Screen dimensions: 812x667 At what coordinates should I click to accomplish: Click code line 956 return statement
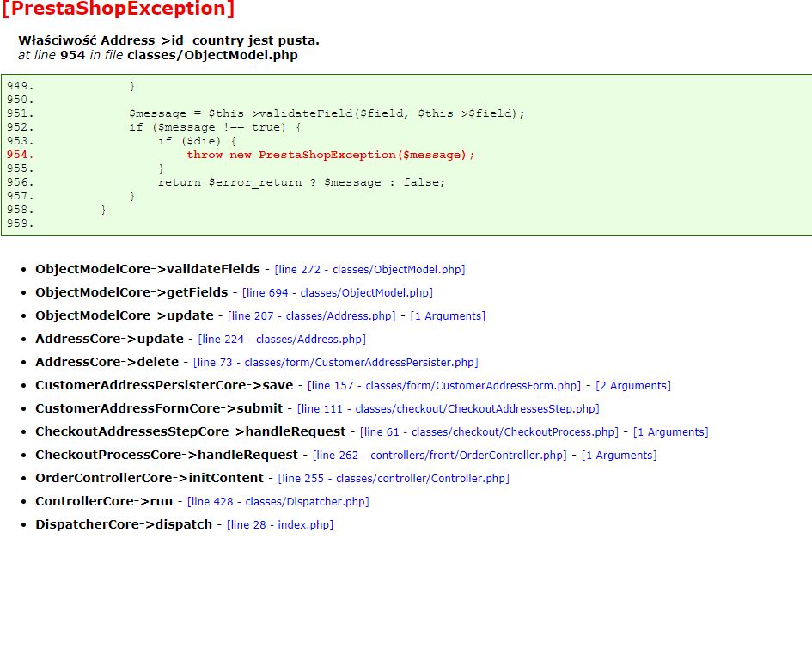302,182
